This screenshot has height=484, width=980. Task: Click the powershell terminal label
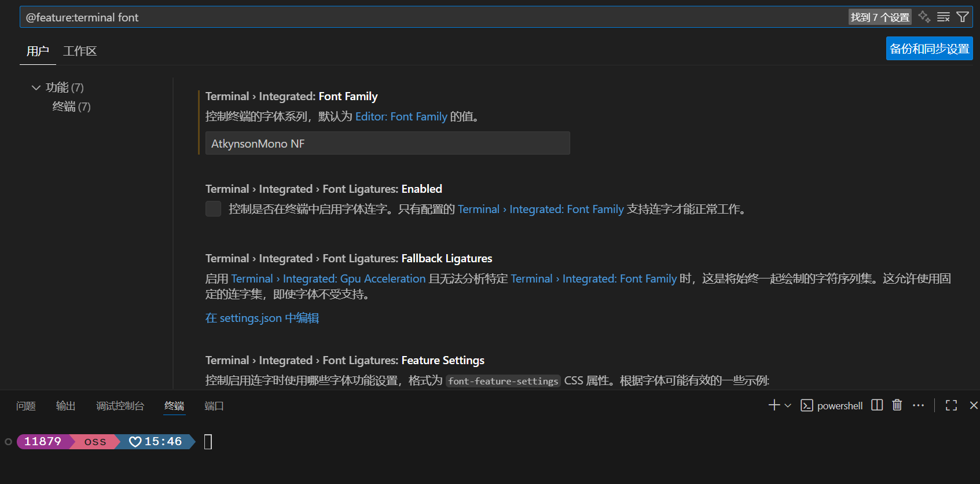pyautogui.click(x=839, y=406)
